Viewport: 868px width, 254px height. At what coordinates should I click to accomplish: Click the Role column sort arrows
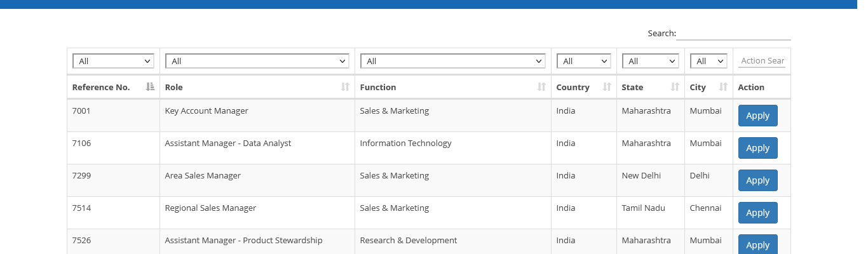tap(345, 87)
